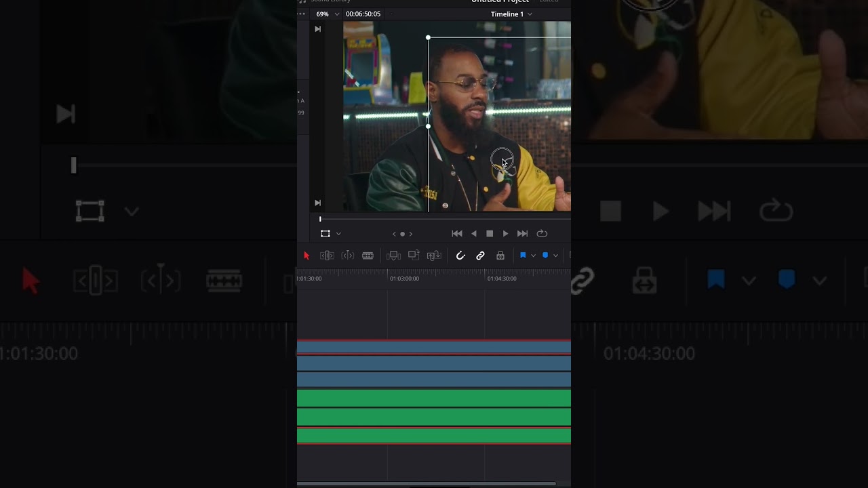
Task: Click the timeline horizontal scrollbar
Action: [x=427, y=484]
